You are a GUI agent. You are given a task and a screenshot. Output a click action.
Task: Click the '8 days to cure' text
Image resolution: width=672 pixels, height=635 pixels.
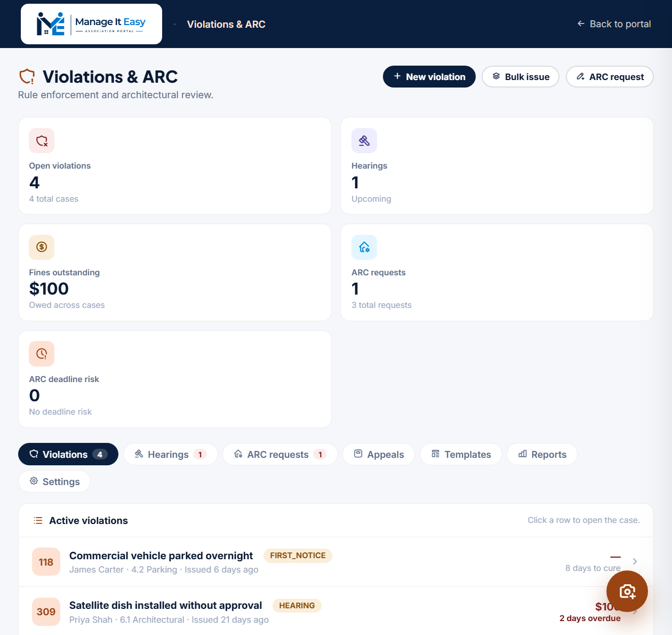[593, 568]
